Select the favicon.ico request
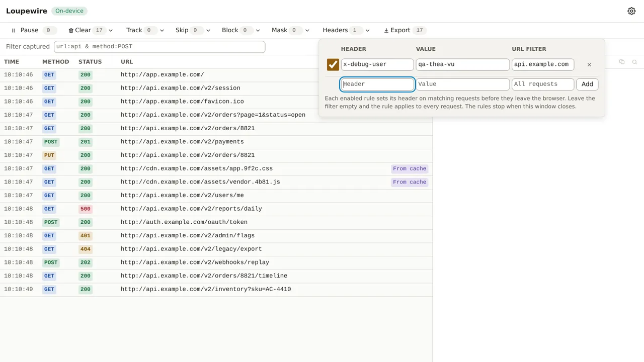The image size is (644, 362). click(216, 102)
